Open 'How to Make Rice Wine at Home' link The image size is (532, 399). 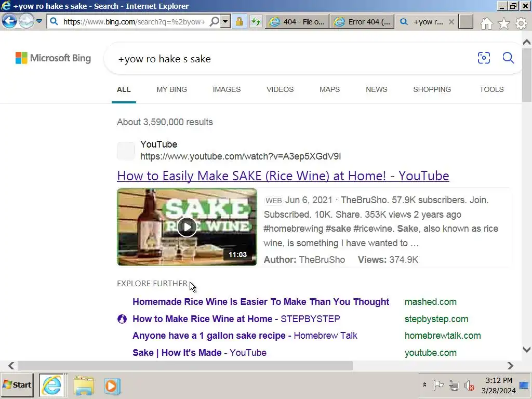(x=236, y=319)
